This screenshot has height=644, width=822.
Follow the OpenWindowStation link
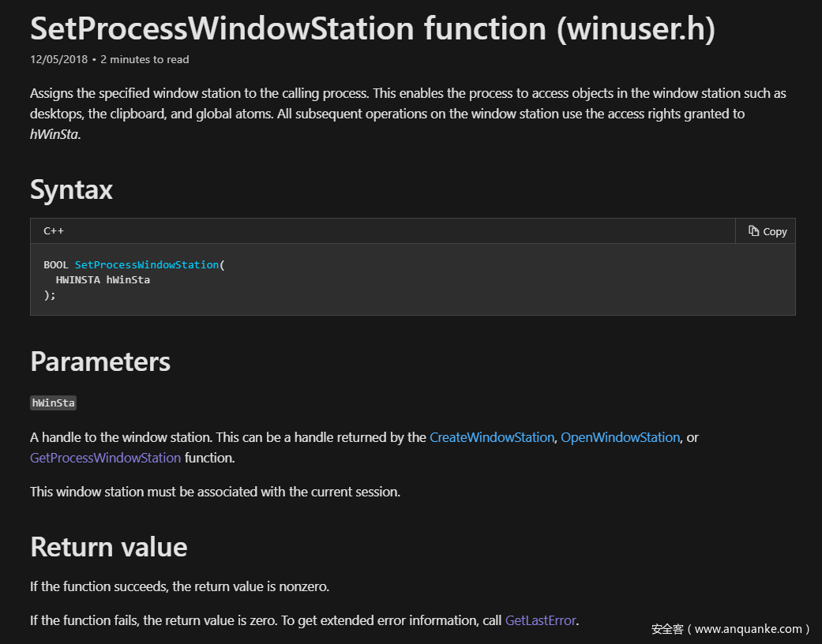point(620,437)
